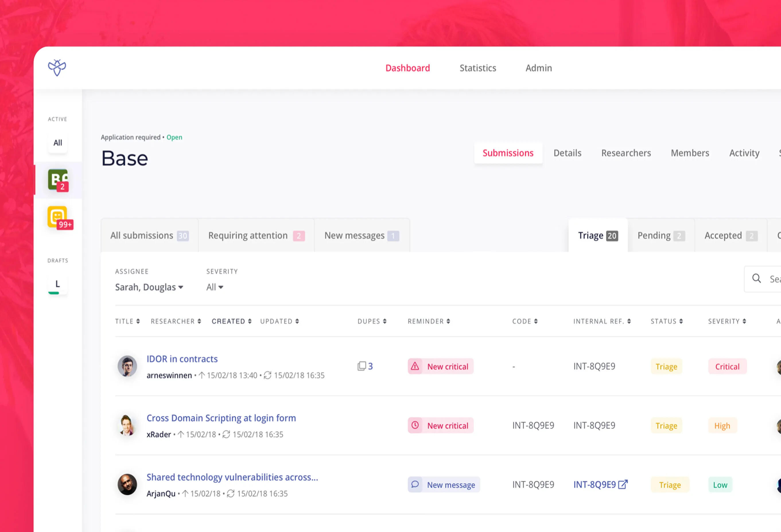Click the Open status text above Base
The width and height of the screenshot is (781, 532).
(174, 137)
